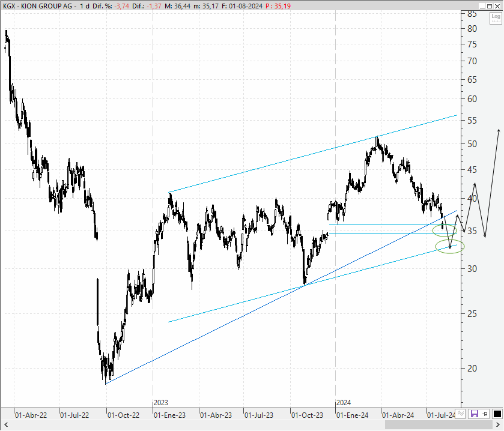Click the '01-Ene-24' date axis label
The image size is (504, 431).
point(352,415)
